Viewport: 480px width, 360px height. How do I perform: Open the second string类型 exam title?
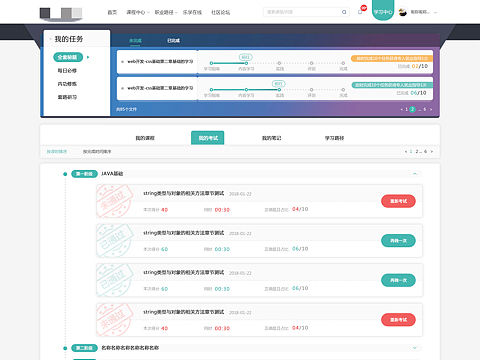184,233
